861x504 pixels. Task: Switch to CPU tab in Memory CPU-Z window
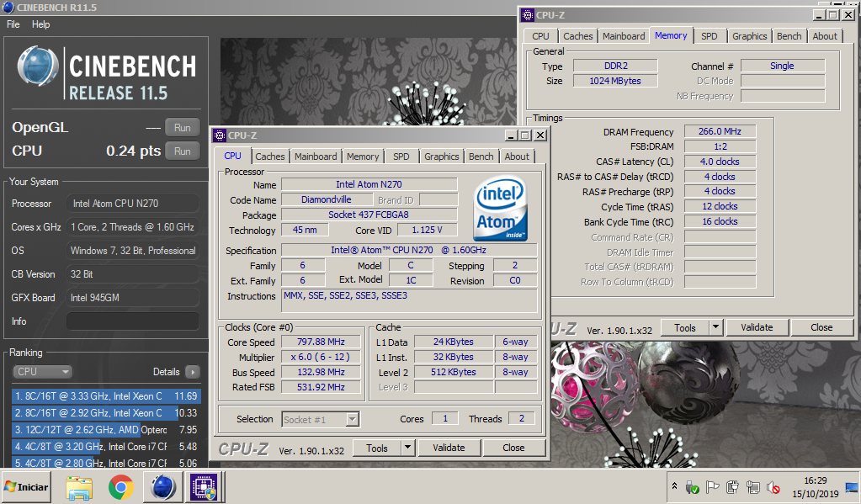(x=541, y=36)
